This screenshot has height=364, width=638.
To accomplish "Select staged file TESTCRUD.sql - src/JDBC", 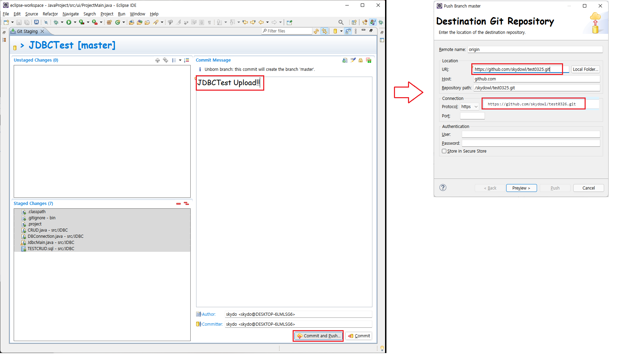I will pyautogui.click(x=51, y=249).
